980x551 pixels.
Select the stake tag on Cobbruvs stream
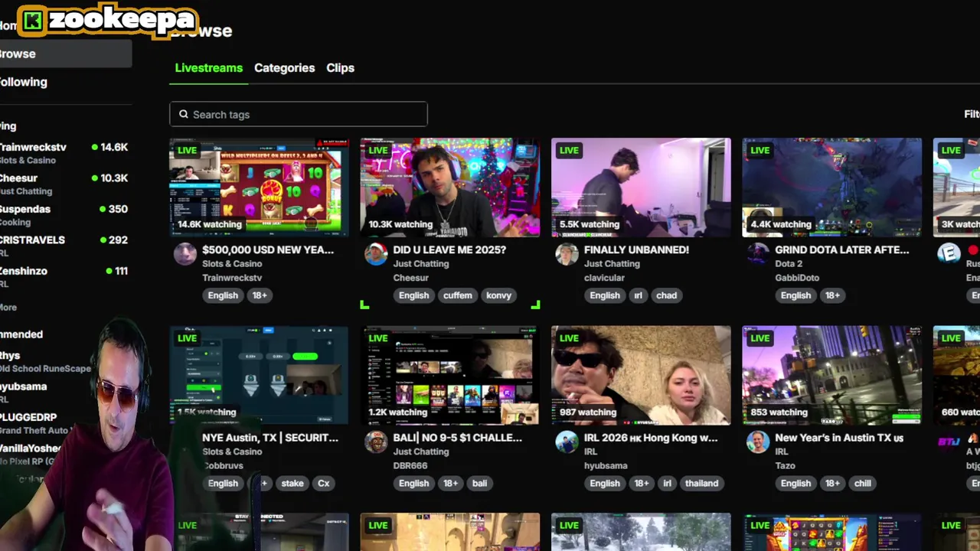(x=292, y=483)
